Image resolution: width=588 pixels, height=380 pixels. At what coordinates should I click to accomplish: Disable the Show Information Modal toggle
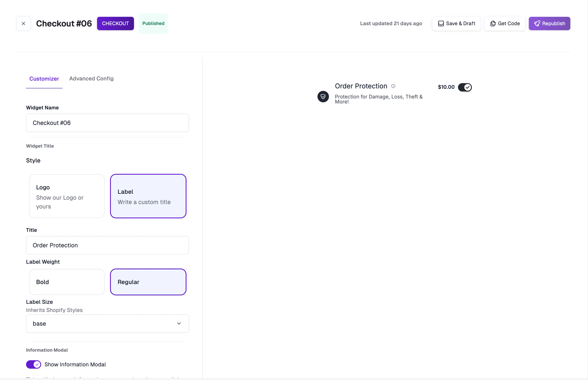[34, 364]
